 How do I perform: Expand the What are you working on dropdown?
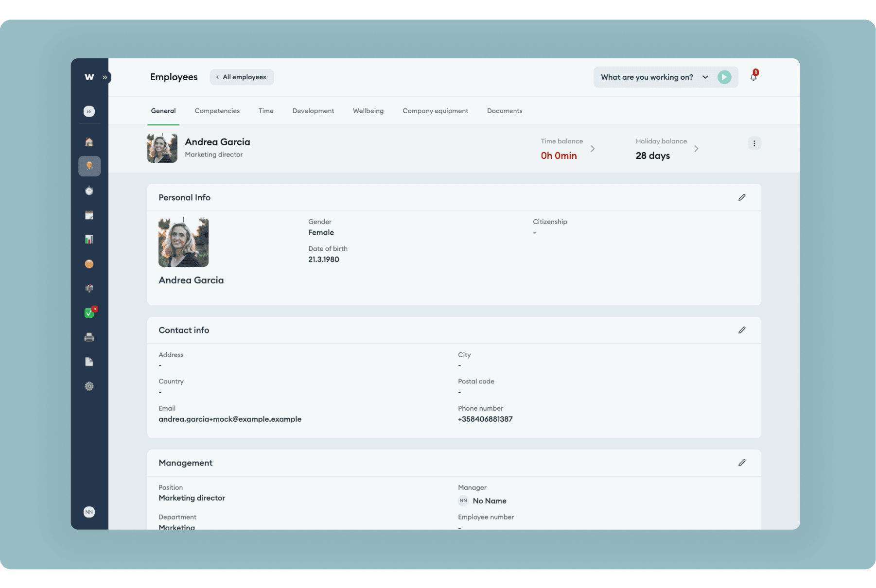(x=705, y=77)
